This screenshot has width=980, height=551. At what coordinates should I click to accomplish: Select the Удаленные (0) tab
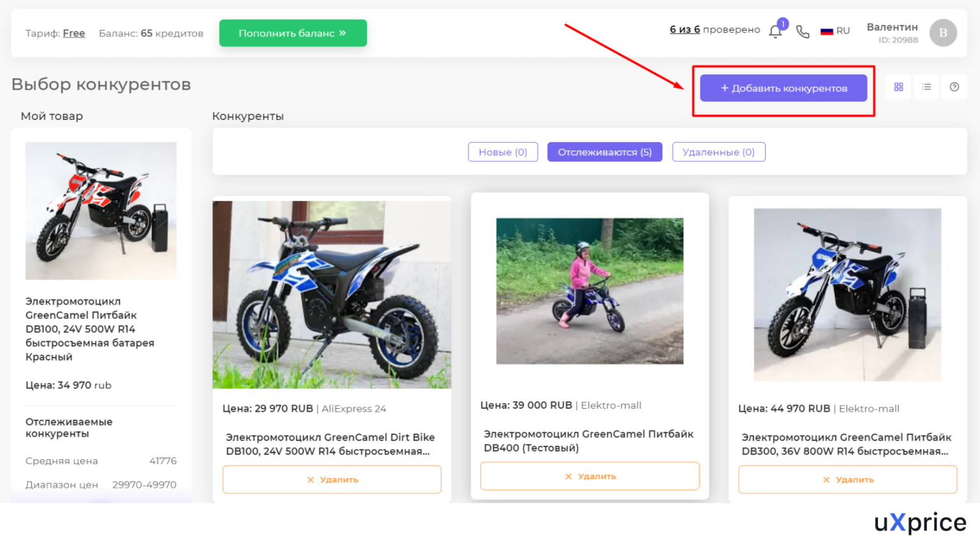718,152
